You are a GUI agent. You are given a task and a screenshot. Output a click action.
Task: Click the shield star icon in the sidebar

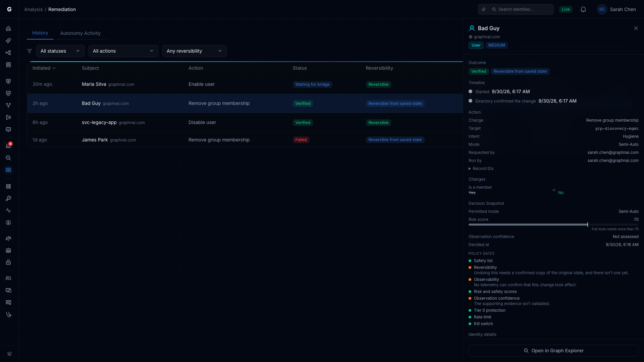point(8,81)
